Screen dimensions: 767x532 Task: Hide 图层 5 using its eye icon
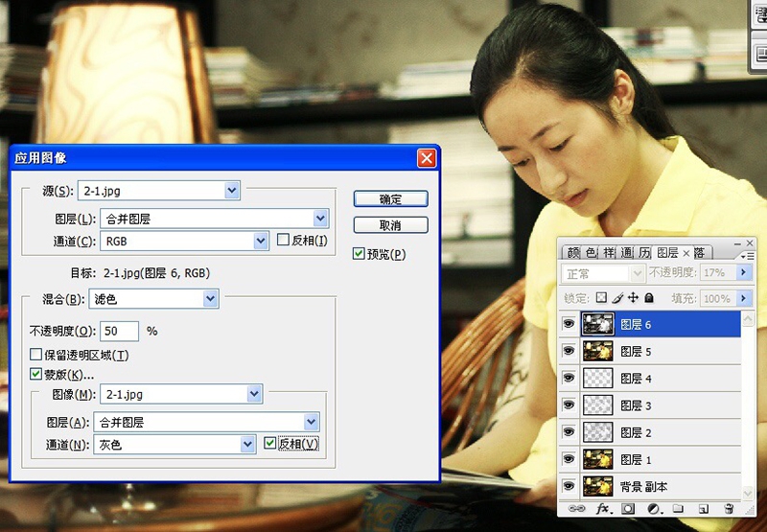pos(568,352)
